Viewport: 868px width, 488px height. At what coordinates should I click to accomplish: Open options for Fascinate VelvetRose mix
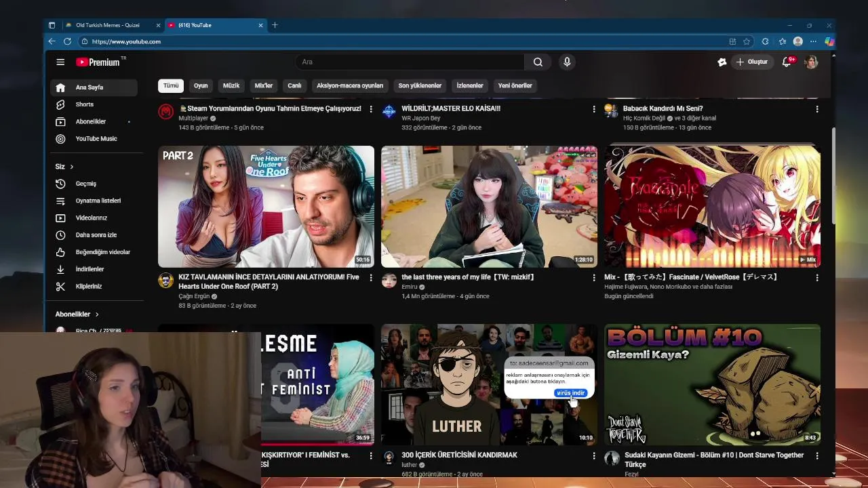pos(817,277)
